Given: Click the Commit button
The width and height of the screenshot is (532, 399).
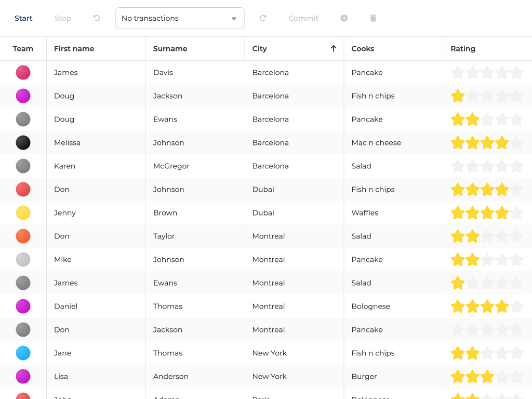Looking at the screenshot, I should (x=303, y=18).
